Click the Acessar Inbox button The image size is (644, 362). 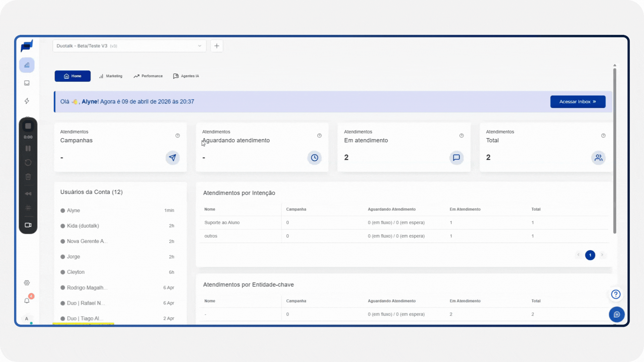(x=578, y=102)
